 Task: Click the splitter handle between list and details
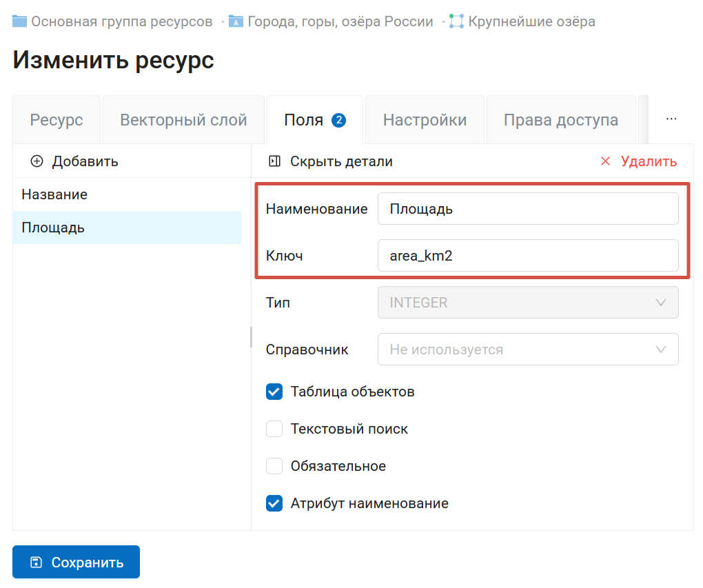point(251,337)
